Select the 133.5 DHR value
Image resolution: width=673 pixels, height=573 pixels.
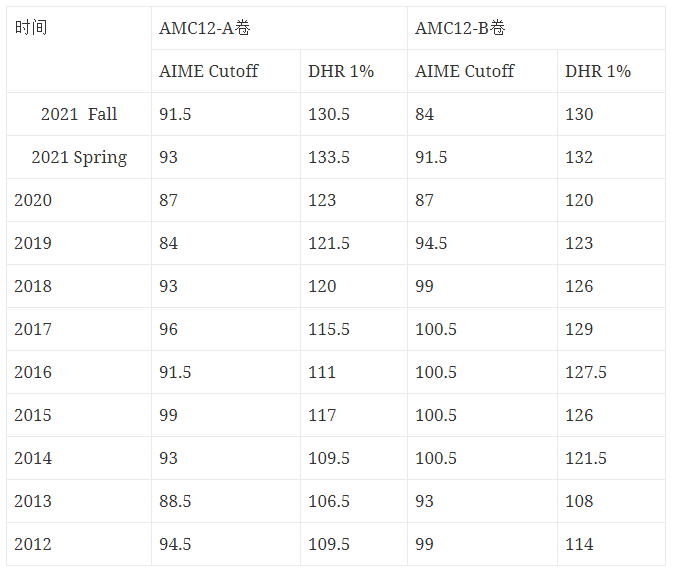[354, 157]
